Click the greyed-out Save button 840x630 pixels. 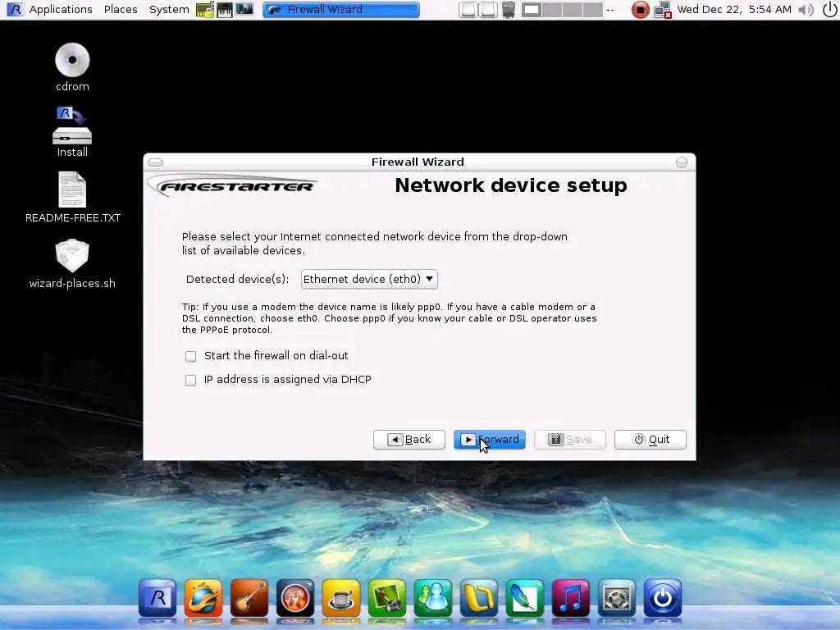(x=570, y=440)
